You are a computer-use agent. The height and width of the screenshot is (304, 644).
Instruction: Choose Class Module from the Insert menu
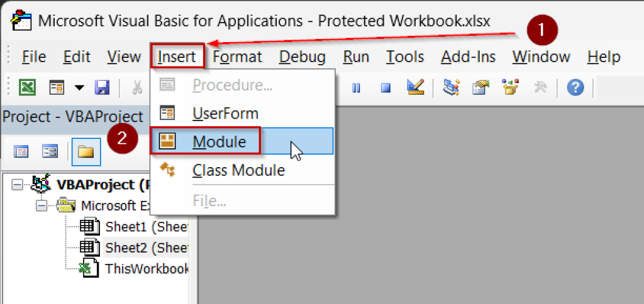point(238,170)
